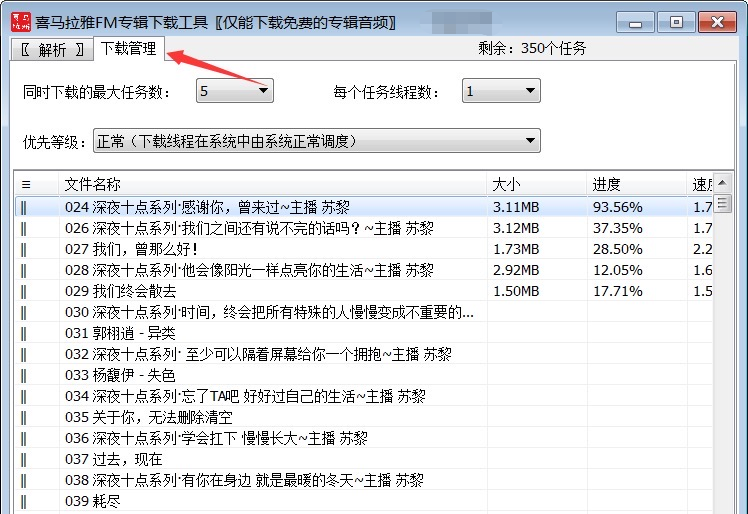Screen dimensions: 748x514
Task: Click pause icon for row 024
Action: pos(24,208)
